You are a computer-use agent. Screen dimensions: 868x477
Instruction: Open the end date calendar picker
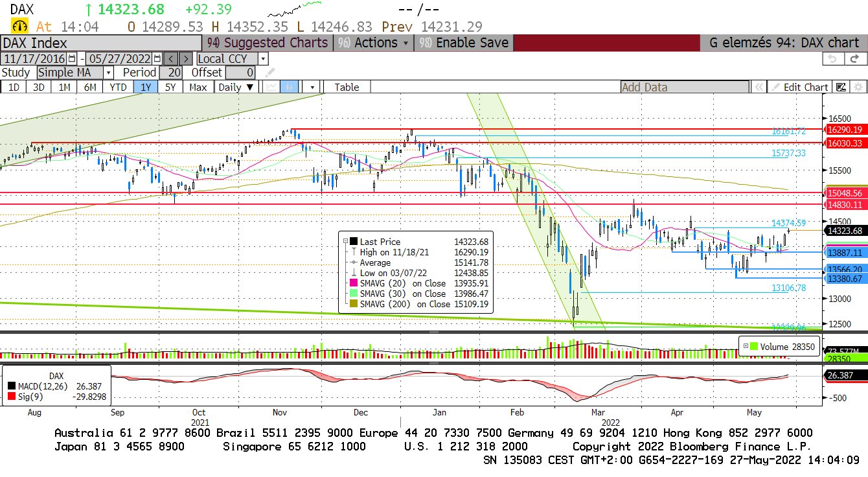click(157, 58)
